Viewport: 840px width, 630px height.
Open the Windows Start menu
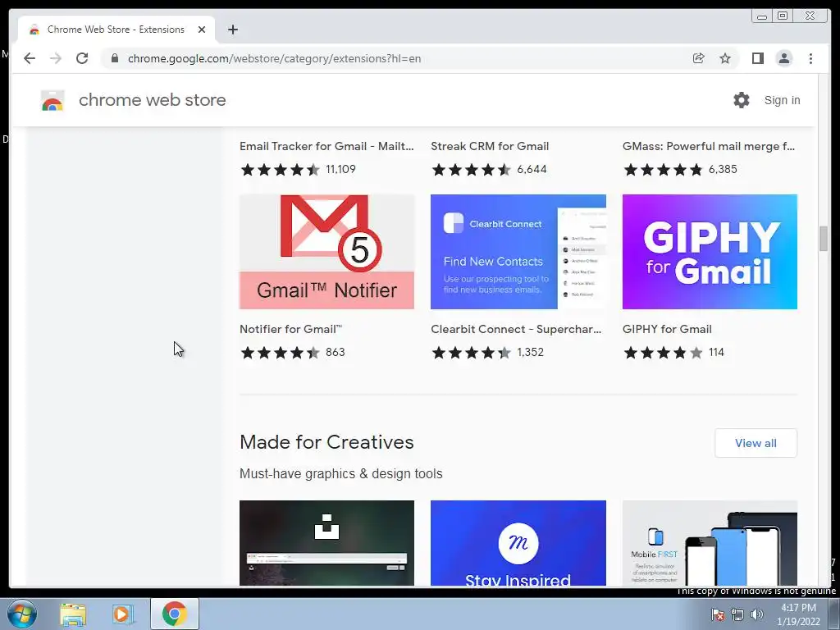22,614
